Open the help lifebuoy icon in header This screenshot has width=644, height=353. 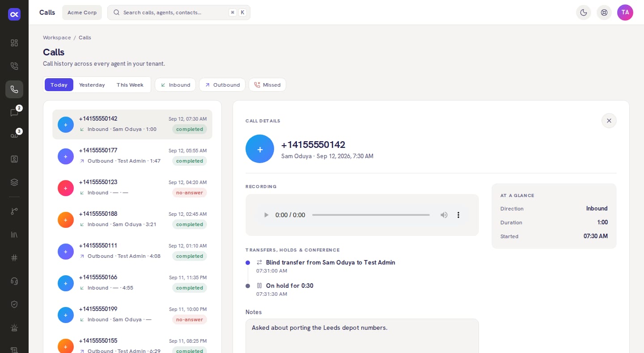pyautogui.click(x=604, y=13)
